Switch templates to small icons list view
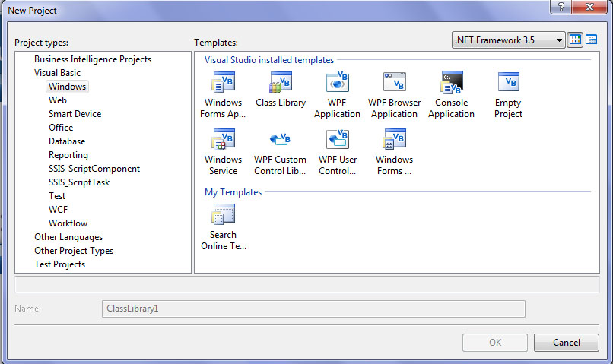Image resolution: width=613 pixels, height=364 pixels. point(592,40)
